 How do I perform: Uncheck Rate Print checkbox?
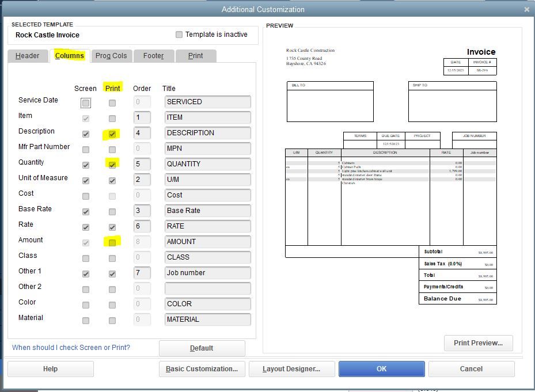coord(112,227)
